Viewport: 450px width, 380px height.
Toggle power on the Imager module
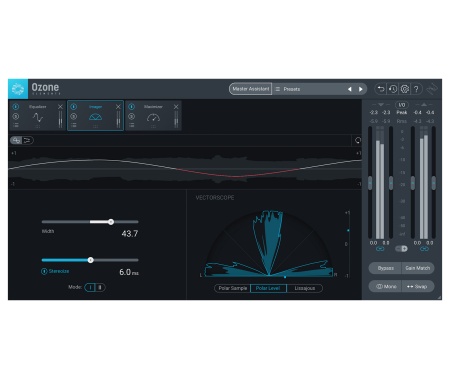pyautogui.click(x=74, y=107)
